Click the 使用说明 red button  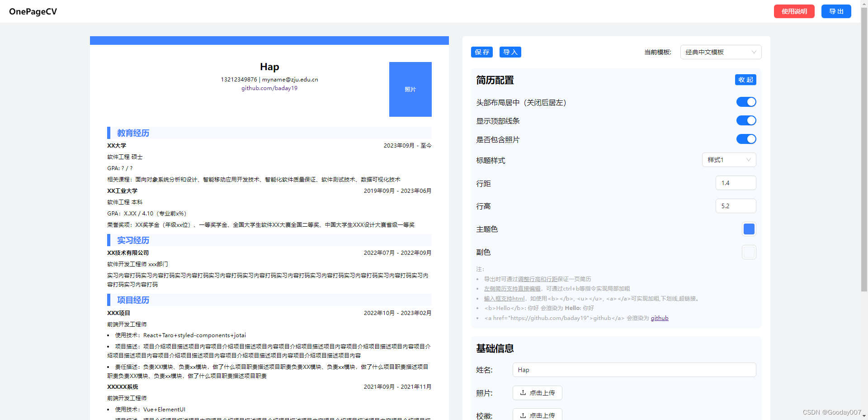[x=794, y=11]
